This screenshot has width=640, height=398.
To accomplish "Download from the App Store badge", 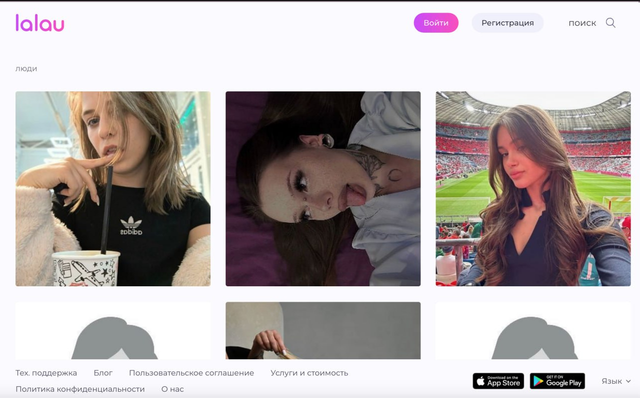I will [x=498, y=381].
